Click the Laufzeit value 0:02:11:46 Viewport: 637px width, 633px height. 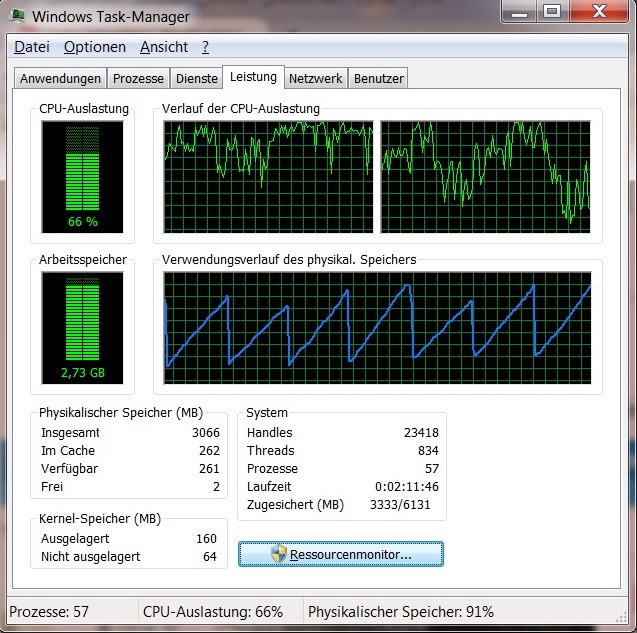click(x=407, y=487)
